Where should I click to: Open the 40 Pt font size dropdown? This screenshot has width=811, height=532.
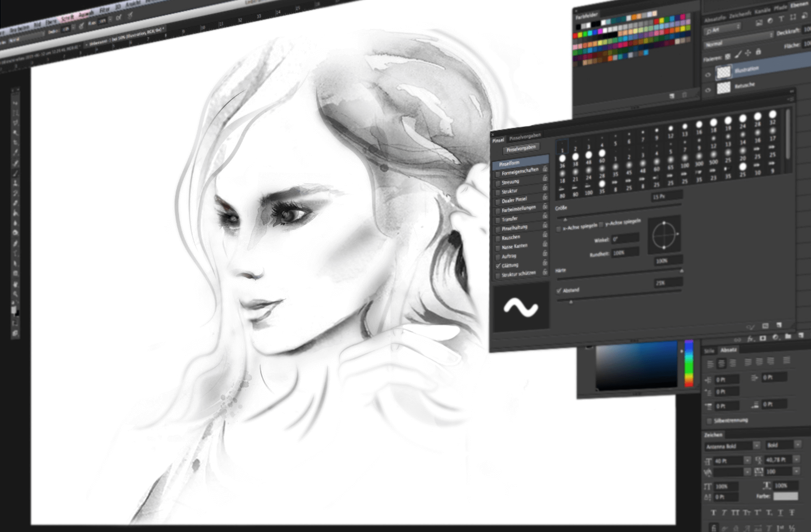(747, 460)
